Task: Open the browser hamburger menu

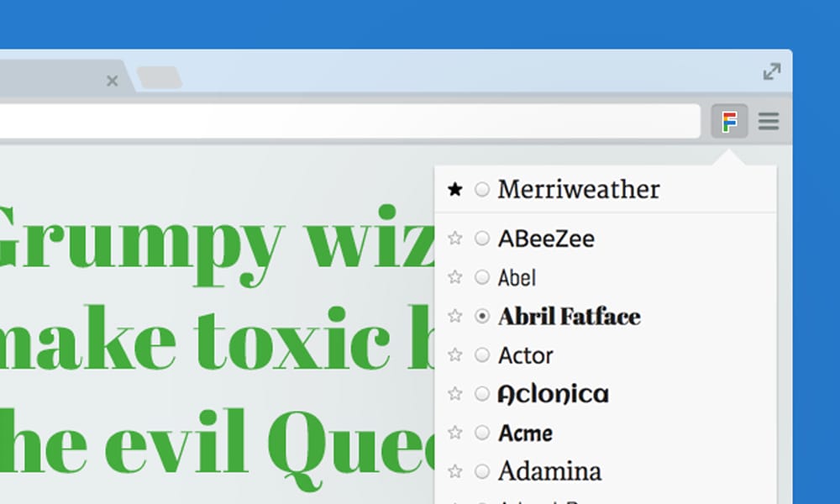Action: pos(769,121)
